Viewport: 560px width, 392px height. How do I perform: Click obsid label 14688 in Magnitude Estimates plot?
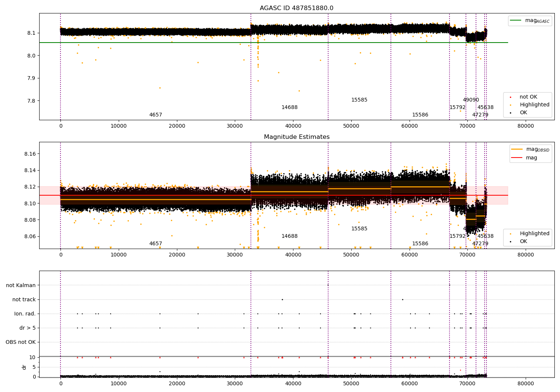[290, 236]
